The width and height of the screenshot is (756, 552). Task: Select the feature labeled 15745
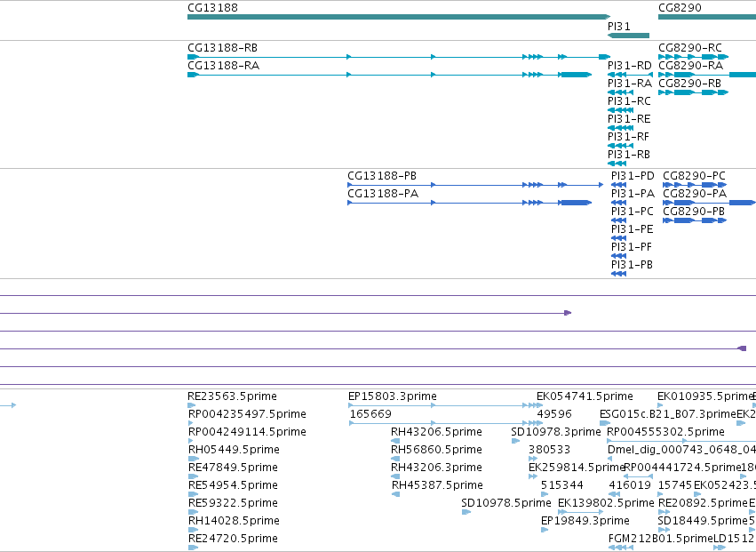[675, 486]
